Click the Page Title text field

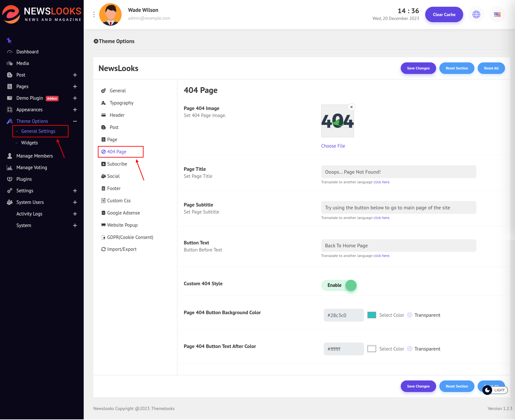[398, 172]
